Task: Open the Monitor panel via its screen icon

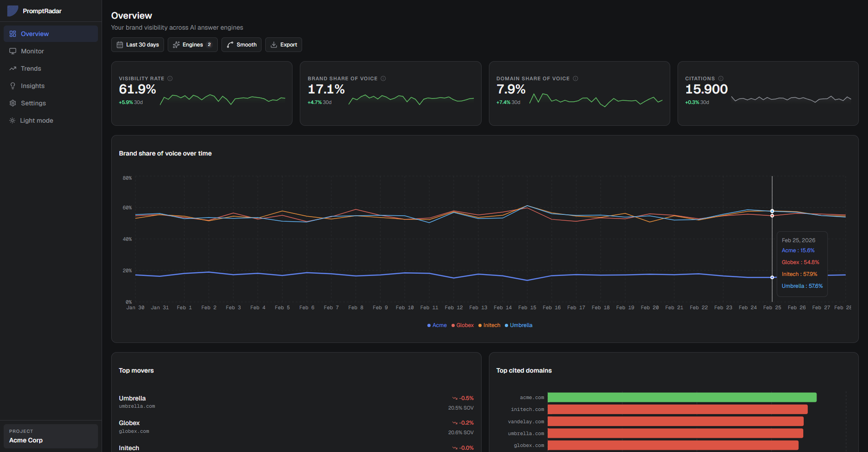Action: pyautogui.click(x=13, y=51)
